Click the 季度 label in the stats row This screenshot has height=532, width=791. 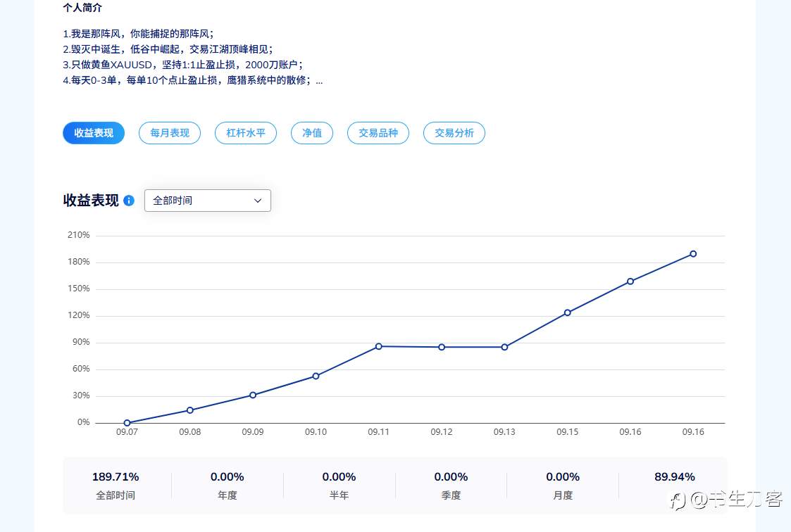451,495
